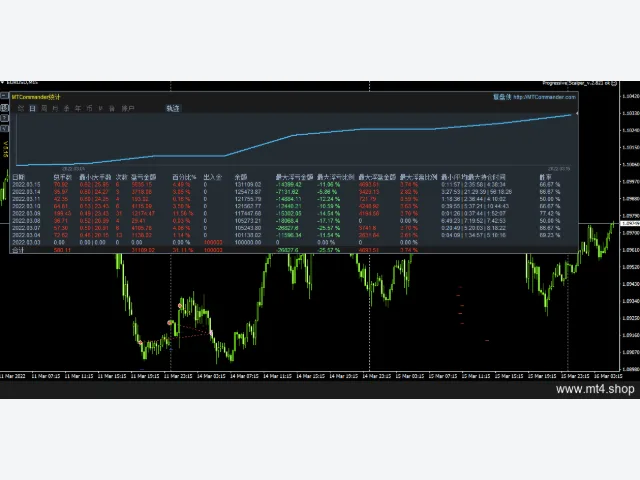Click the small arrow at the equity curve end
The image size is (640, 480).
(577, 113)
